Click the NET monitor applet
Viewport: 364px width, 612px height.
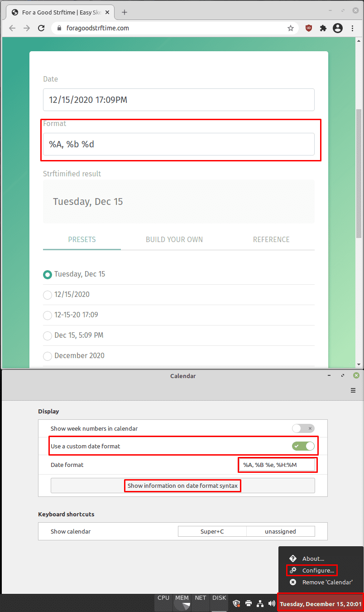tap(201, 602)
